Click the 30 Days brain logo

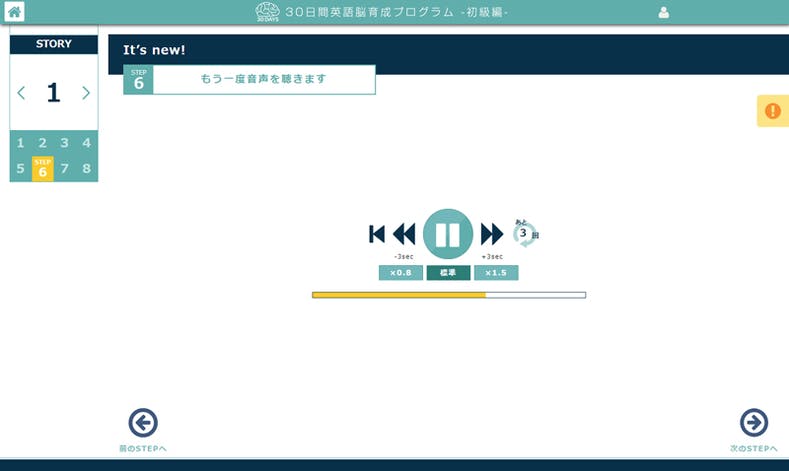coord(267,12)
